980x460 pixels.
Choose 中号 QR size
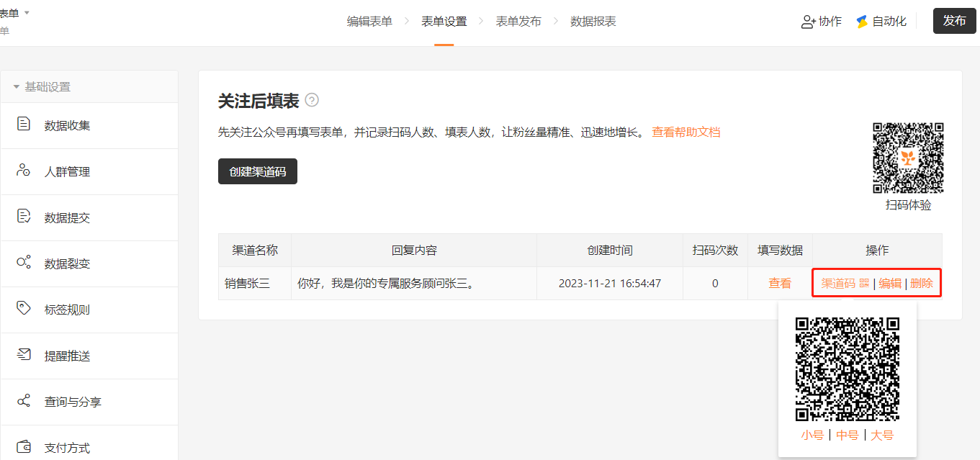point(848,435)
